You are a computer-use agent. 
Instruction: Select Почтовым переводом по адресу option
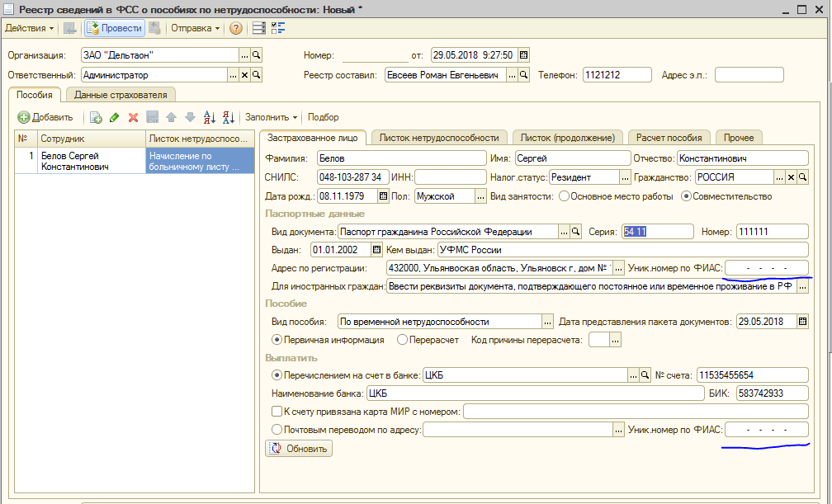pyautogui.click(x=277, y=430)
